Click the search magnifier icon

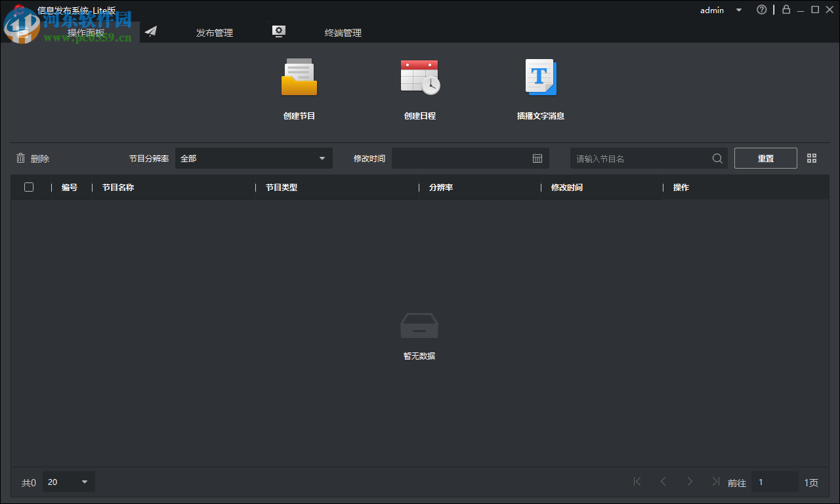coord(717,158)
